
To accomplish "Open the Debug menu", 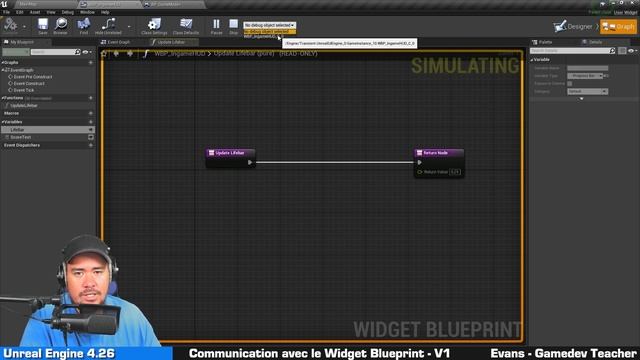I will (x=68, y=12).
